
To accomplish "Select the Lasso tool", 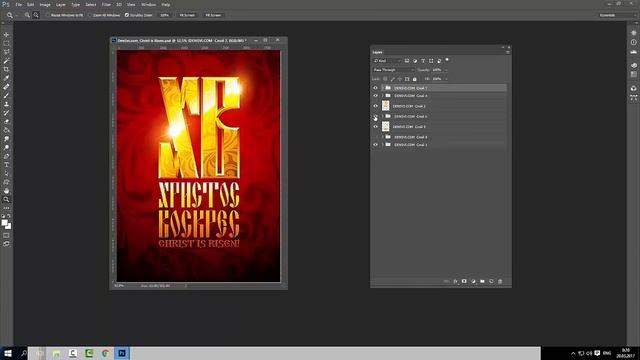I will click(6, 52).
